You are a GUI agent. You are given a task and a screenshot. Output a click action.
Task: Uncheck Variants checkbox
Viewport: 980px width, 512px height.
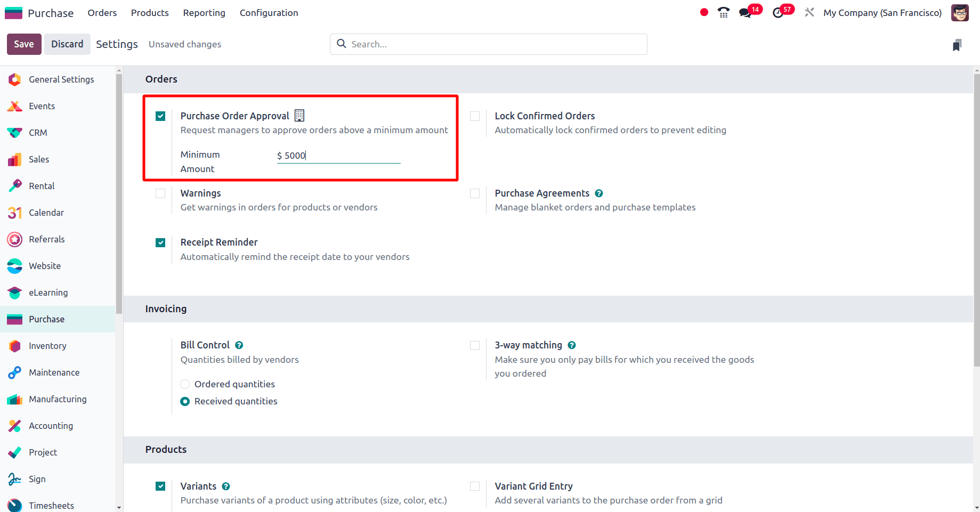coord(160,486)
